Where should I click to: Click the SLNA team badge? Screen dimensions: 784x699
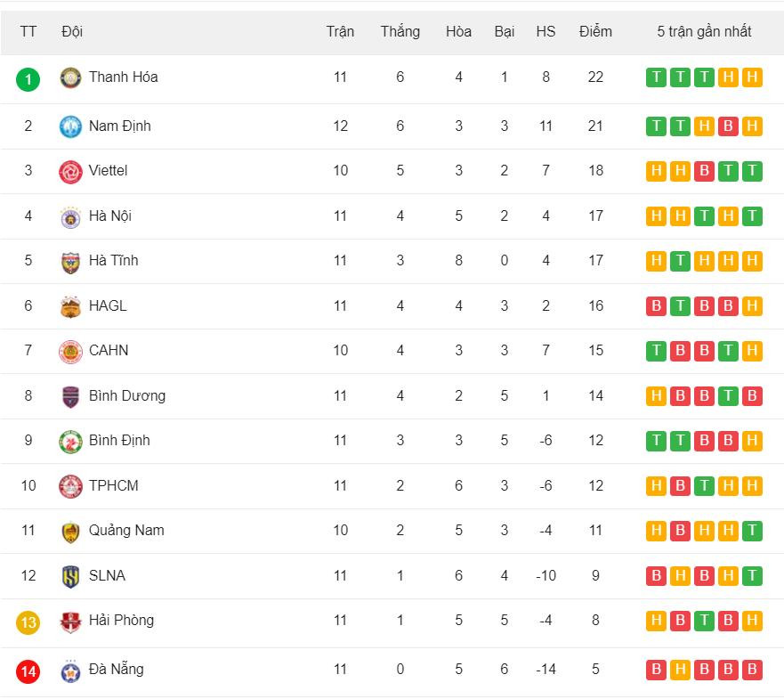pos(70,577)
